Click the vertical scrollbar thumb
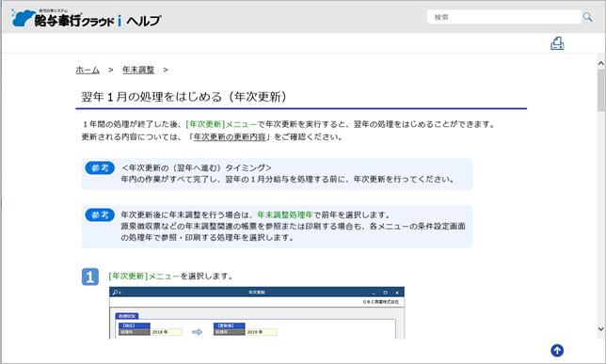The height and width of the screenshot is (364, 606). (x=600, y=90)
